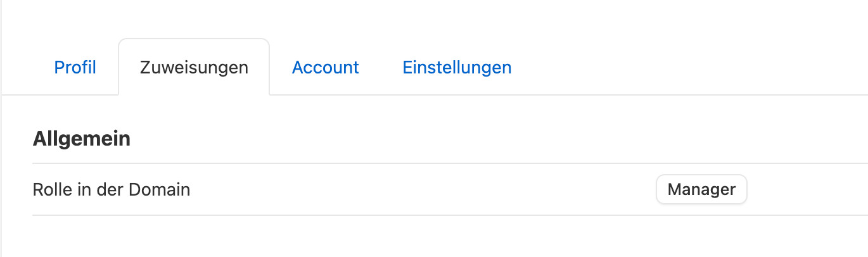Click the Allgemein section heading
868x257 pixels.
pyautogui.click(x=82, y=139)
